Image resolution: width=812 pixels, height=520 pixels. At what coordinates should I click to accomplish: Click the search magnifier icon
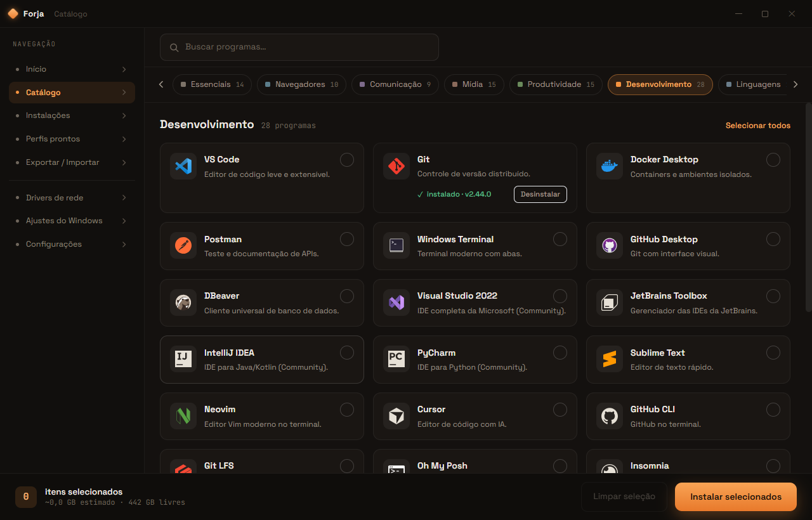(174, 48)
